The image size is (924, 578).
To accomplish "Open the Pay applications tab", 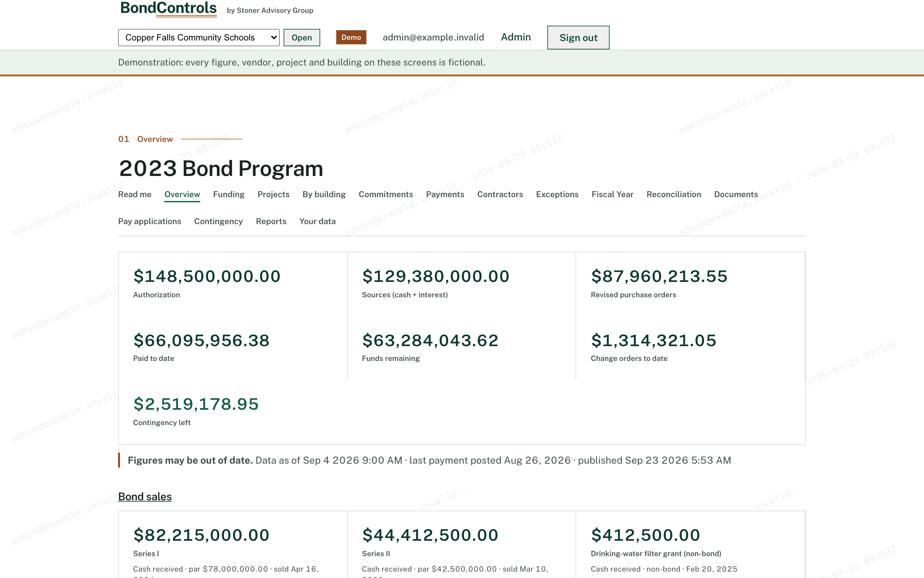I will coord(150,221).
